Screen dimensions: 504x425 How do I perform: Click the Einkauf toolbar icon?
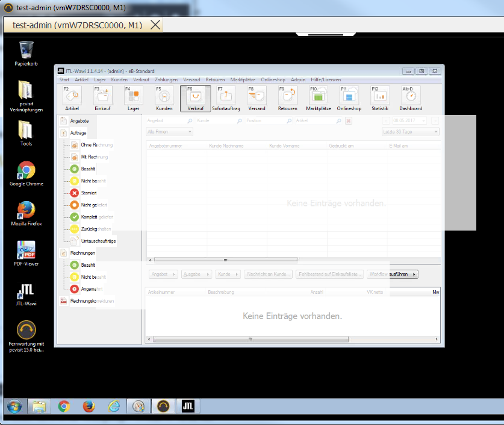pyautogui.click(x=102, y=98)
